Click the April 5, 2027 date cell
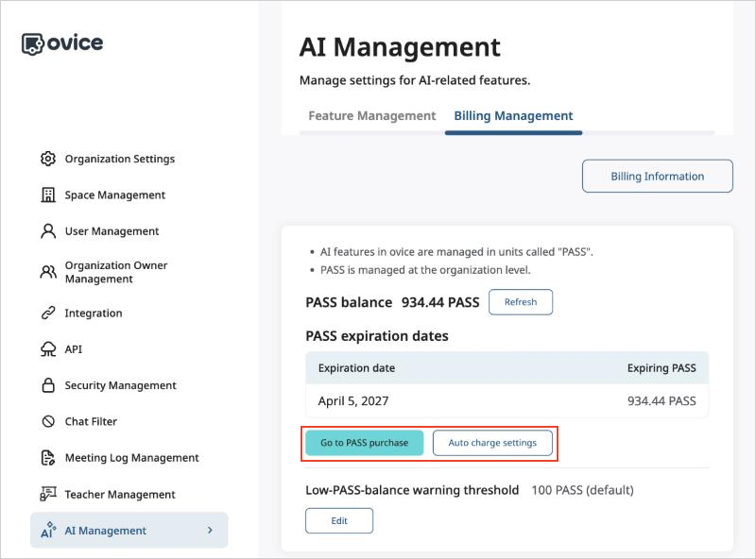 pos(352,401)
